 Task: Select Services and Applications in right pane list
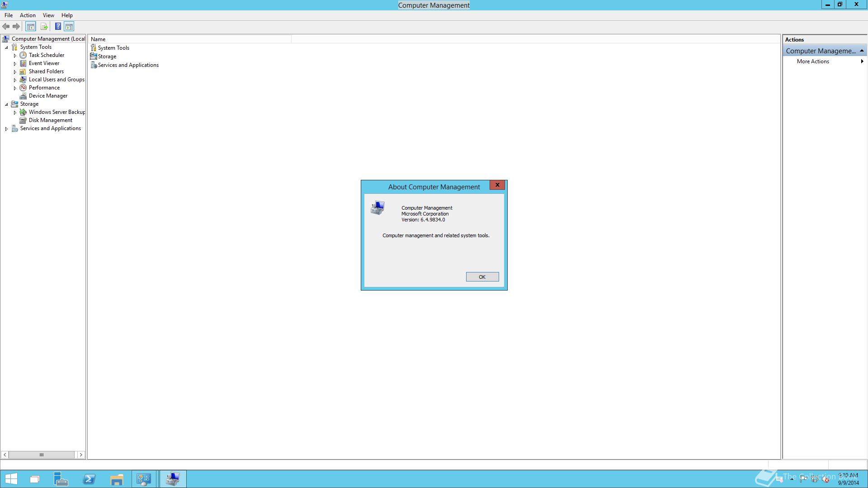[x=125, y=65]
